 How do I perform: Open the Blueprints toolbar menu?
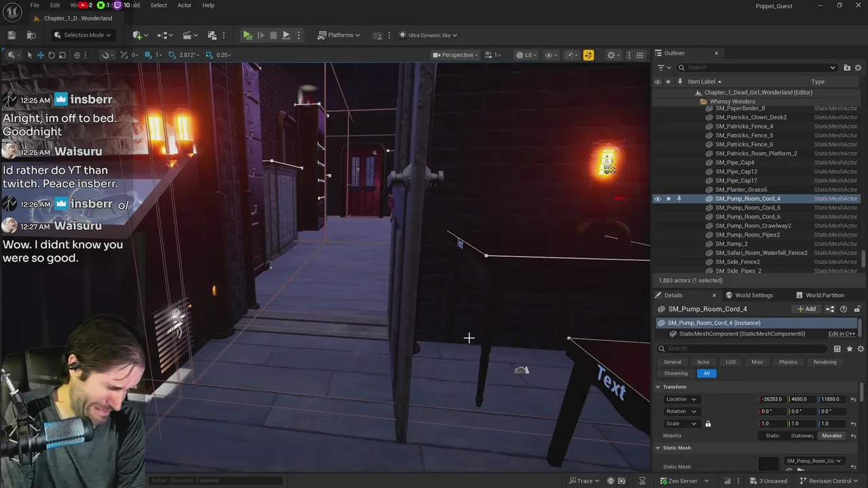click(165, 35)
